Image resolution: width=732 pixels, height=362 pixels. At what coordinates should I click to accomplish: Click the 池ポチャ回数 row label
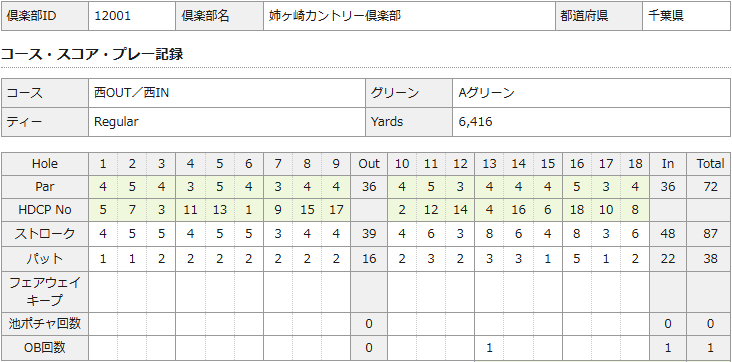(45, 324)
